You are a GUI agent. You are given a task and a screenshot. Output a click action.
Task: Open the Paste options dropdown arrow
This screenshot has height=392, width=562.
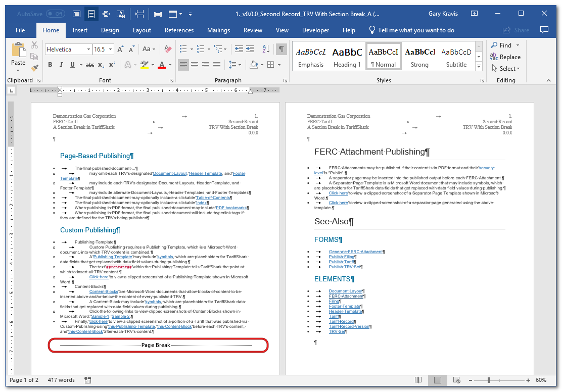[18, 70]
